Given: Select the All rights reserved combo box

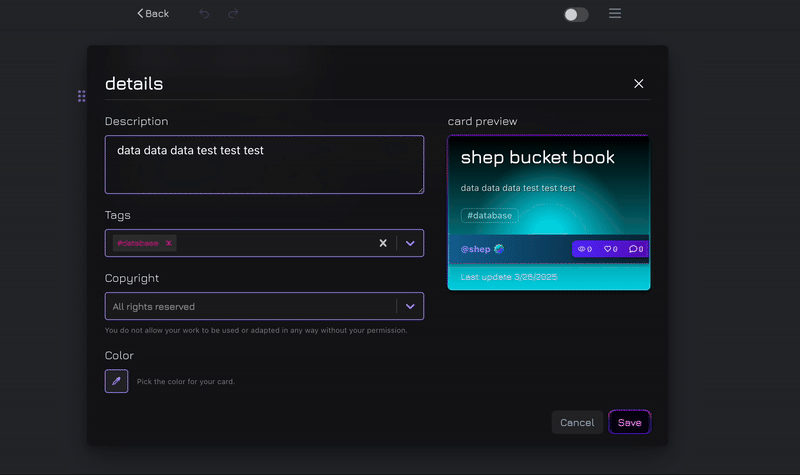Looking at the screenshot, I should click(250, 306).
